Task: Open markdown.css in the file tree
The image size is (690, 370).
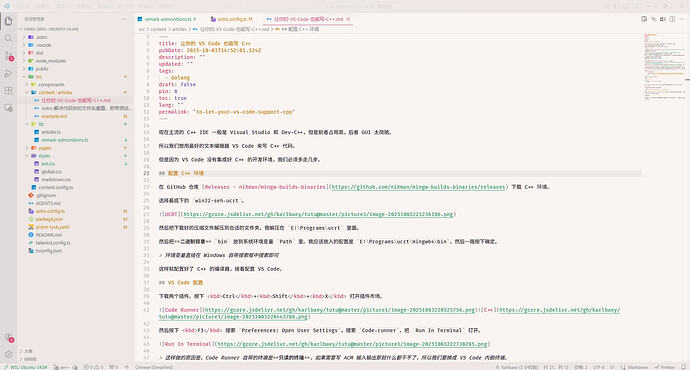Action: 55,180
